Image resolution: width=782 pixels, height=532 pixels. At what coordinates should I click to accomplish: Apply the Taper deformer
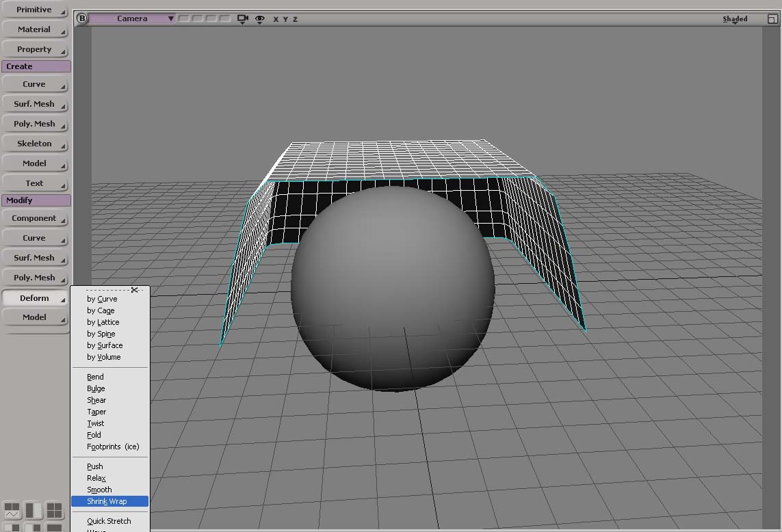click(109, 412)
